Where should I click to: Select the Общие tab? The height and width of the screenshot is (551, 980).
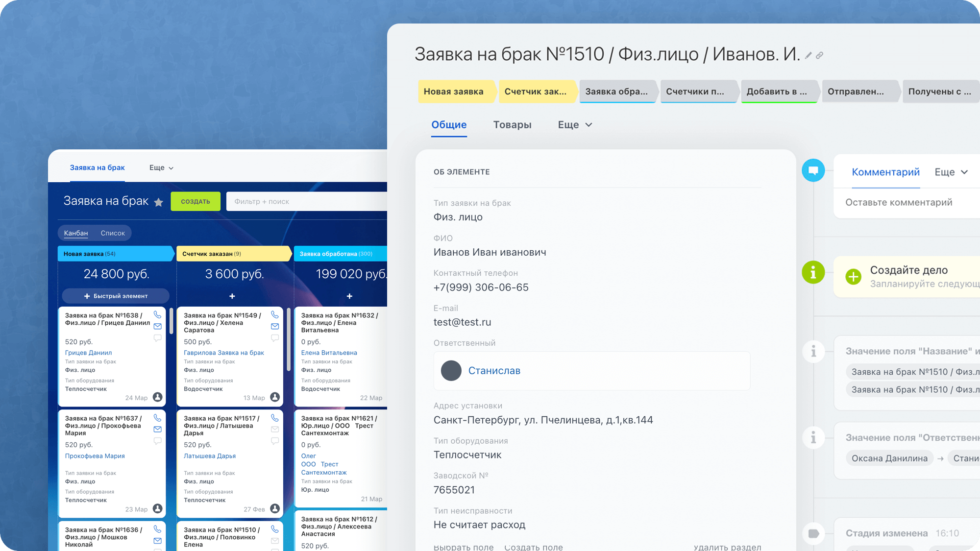coord(449,125)
